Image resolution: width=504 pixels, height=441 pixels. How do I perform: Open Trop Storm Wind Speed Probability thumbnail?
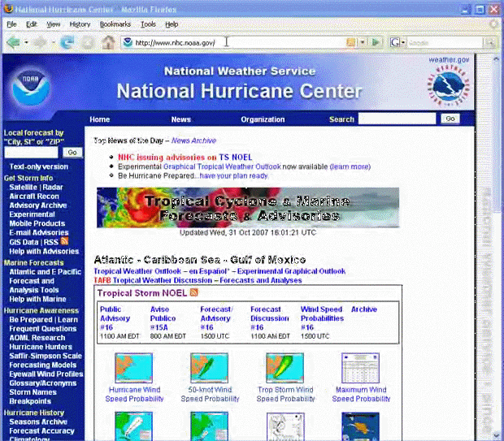[285, 368]
